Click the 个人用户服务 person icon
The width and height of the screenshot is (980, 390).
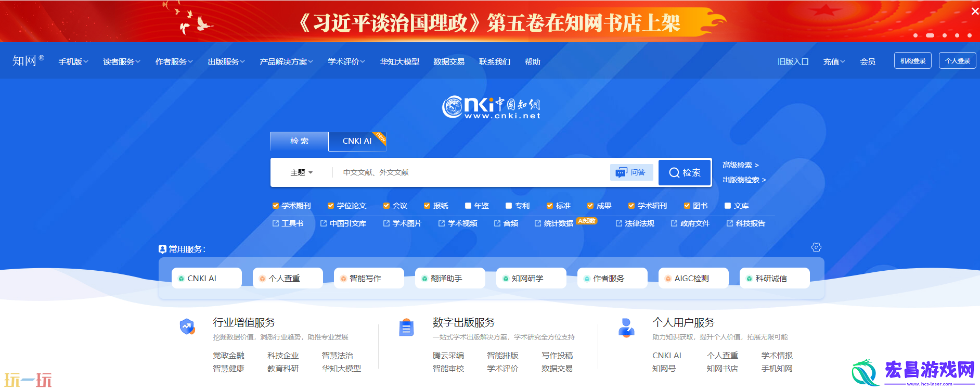pyautogui.click(x=626, y=328)
